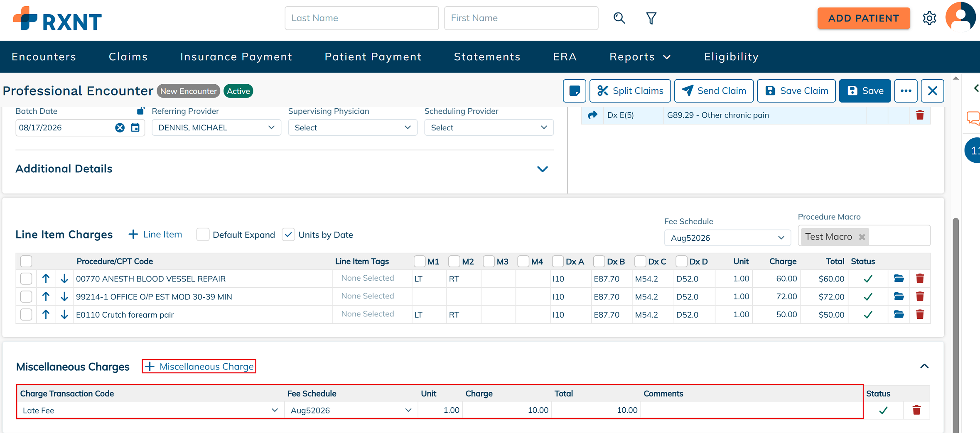Click into the Last Name search field
Image resolution: width=980 pixels, height=433 pixels.
(x=361, y=18)
